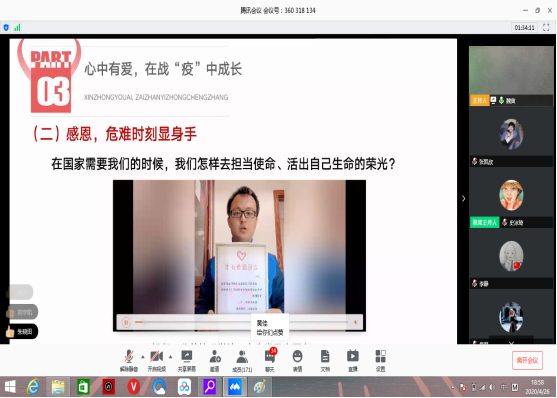This screenshot has height=398, width=557.
Task: Expand the video options arrow beside the camera
Action: point(171,356)
